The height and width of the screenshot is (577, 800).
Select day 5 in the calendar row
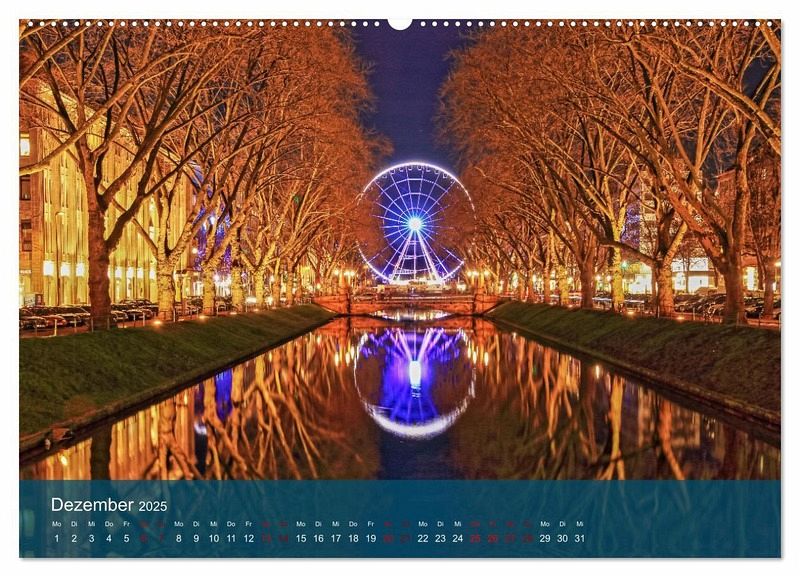coord(126,538)
